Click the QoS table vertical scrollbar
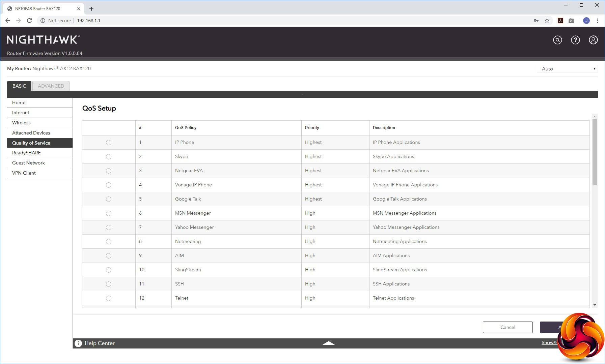The image size is (605, 364). 595,152
